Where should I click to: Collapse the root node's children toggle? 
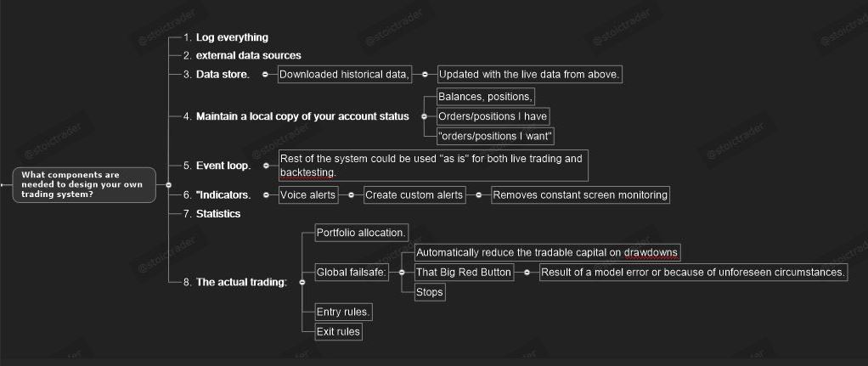pos(168,184)
